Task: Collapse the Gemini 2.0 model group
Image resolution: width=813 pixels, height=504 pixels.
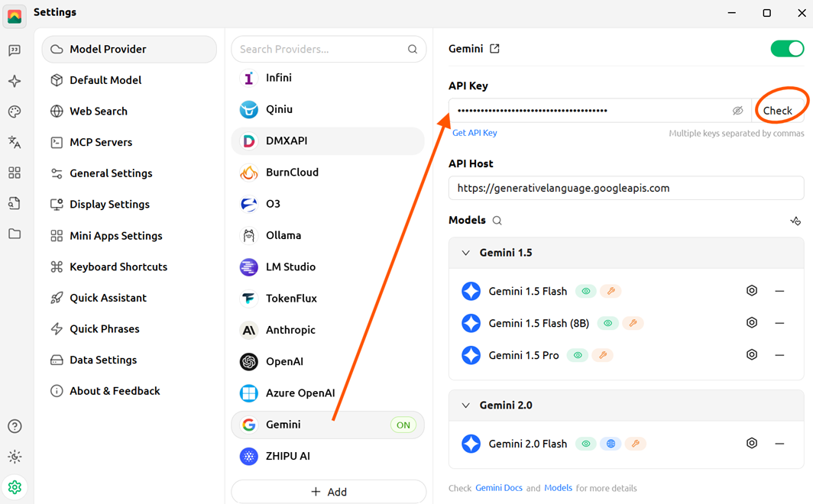Action: pyautogui.click(x=465, y=405)
